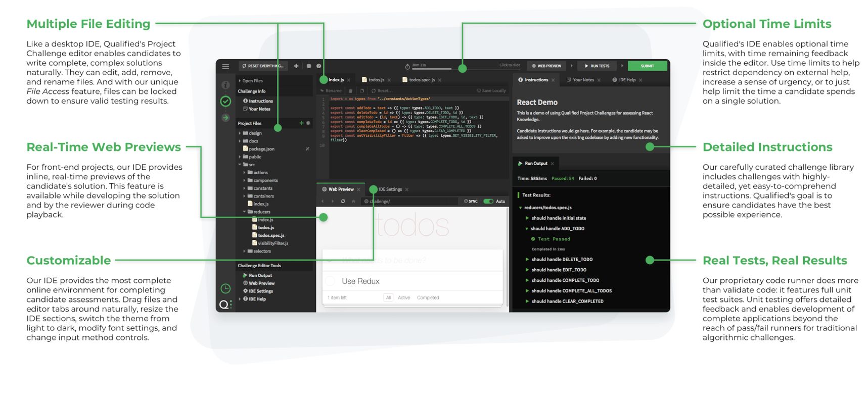Select the Active todo filter
Image resolution: width=868 pixels, height=404 pixels.
(404, 298)
